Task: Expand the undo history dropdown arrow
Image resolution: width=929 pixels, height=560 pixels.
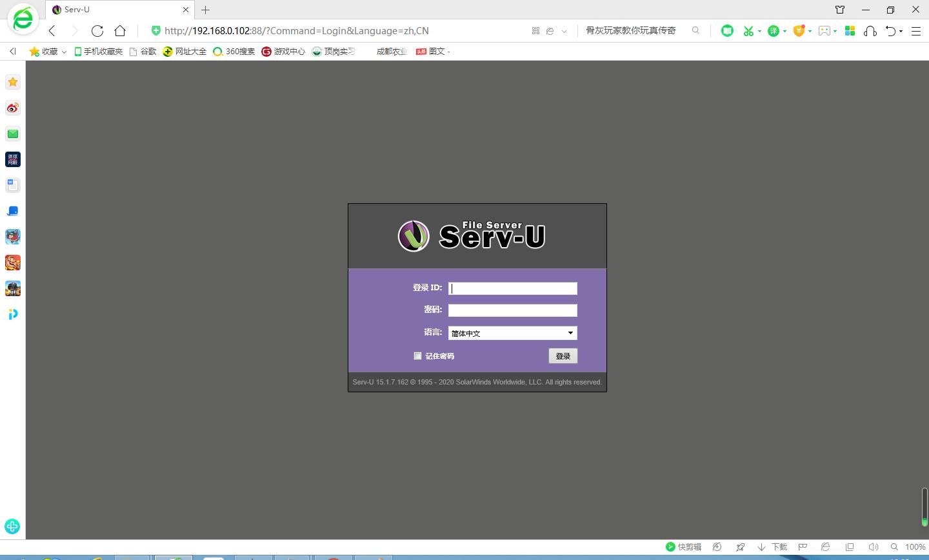Action: (x=901, y=31)
